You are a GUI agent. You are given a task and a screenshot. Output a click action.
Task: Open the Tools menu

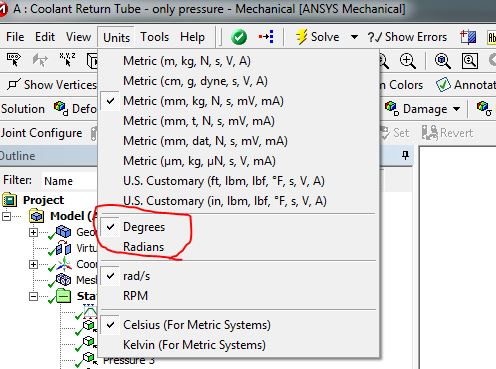click(x=155, y=37)
